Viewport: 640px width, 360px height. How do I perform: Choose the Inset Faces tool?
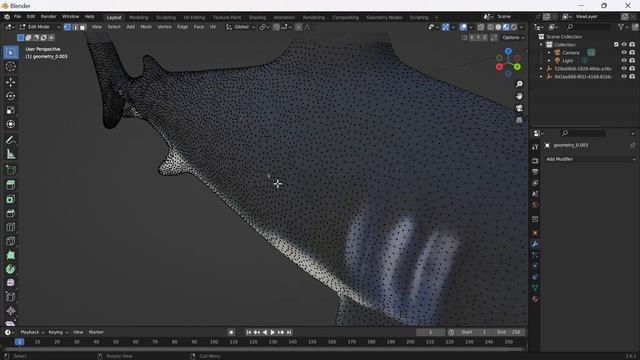click(11, 199)
